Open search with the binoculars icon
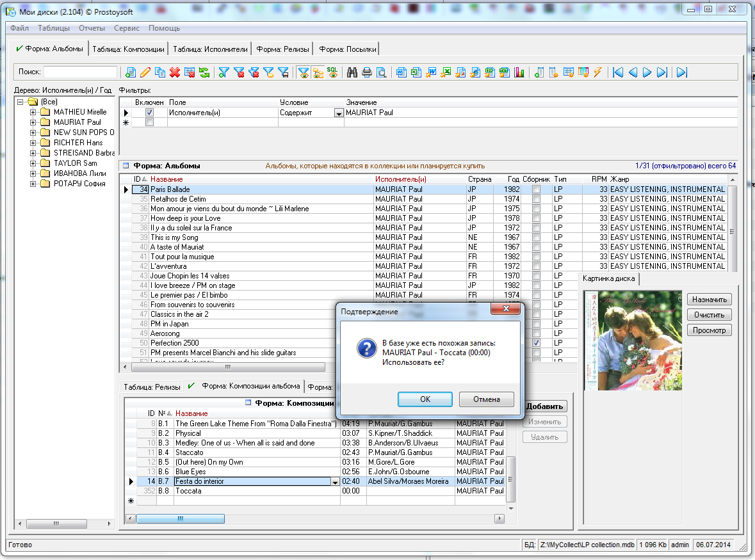This screenshot has width=755, height=560. tap(352, 72)
